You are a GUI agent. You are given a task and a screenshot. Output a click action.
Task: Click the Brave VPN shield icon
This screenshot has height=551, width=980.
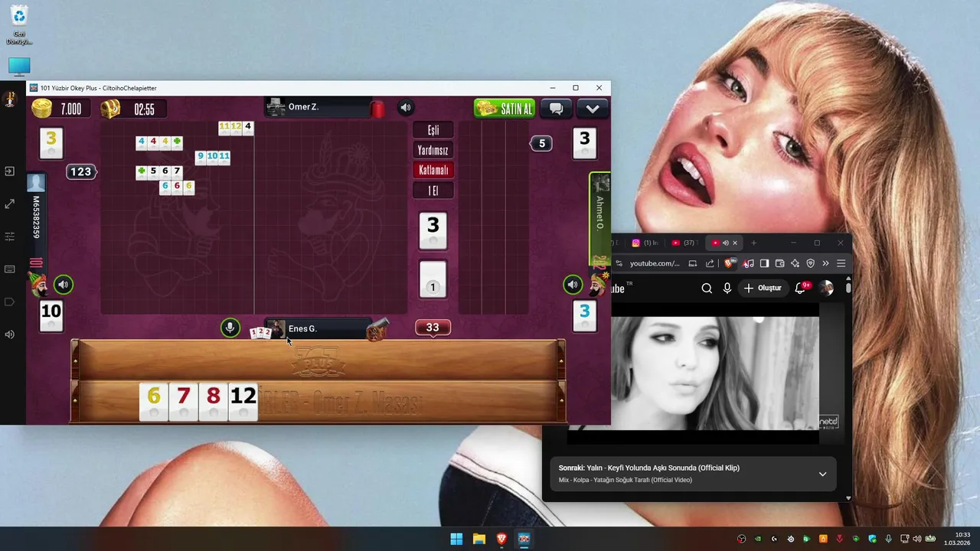(x=810, y=263)
